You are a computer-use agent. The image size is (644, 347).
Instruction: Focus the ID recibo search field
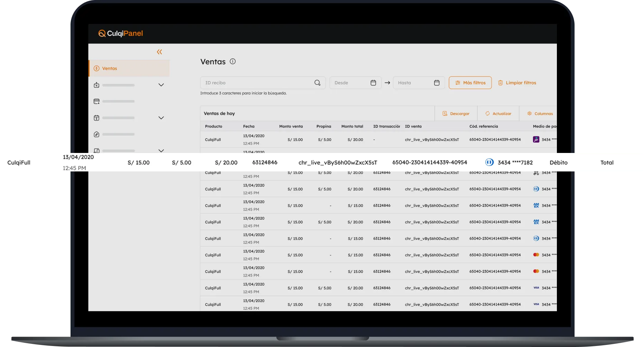258,83
